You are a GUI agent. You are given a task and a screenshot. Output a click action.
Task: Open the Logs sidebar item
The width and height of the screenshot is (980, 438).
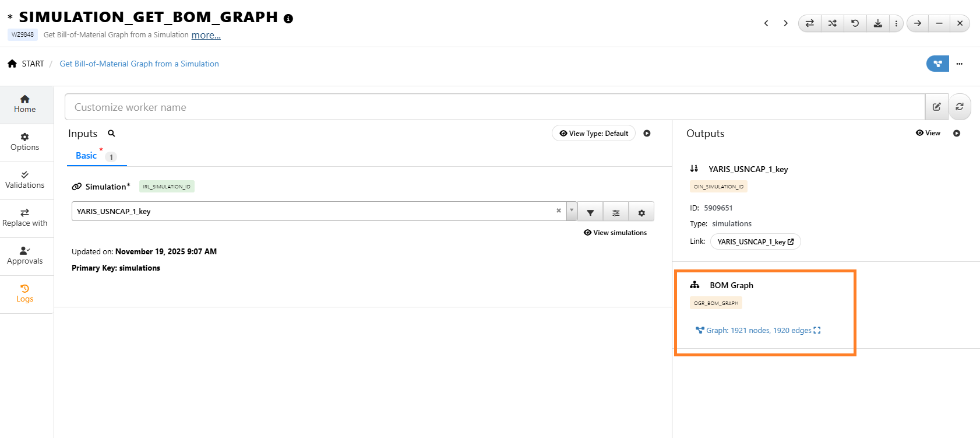(x=24, y=293)
